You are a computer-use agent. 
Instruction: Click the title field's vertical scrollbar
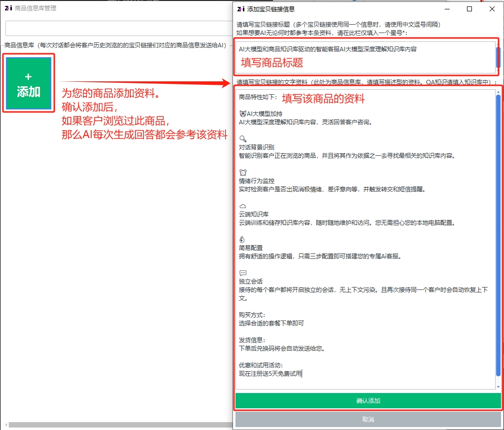tap(498, 57)
